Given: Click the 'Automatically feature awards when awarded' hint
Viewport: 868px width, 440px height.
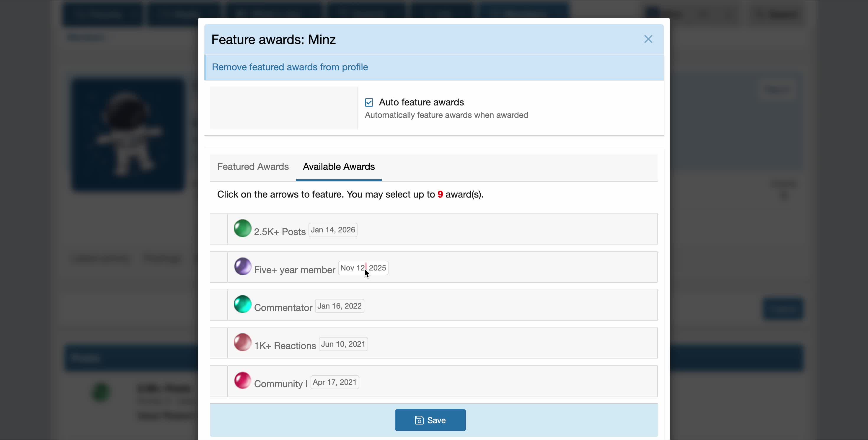Looking at the screenshot, I should (446, 115).
